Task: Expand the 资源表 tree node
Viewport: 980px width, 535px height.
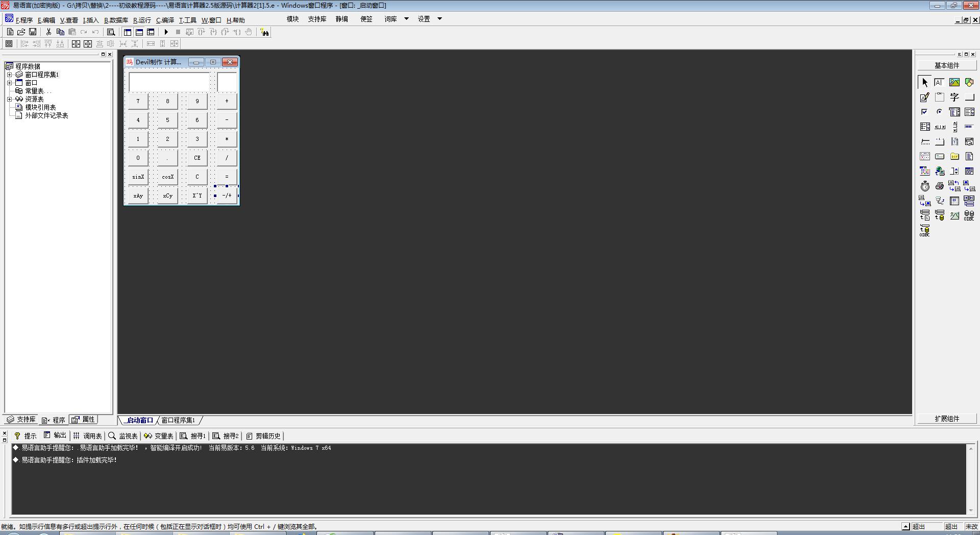Action: click(9, 99)
